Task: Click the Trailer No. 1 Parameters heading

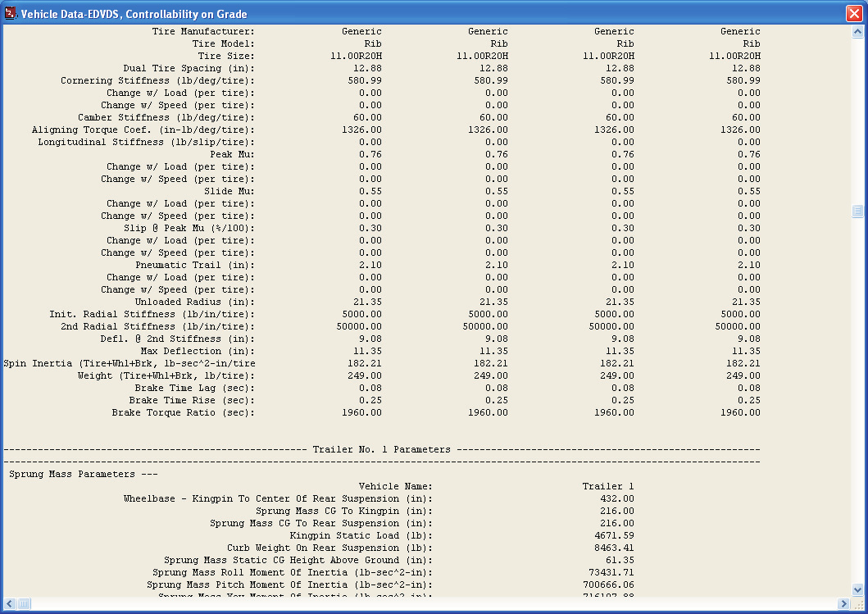Action: pyautogui.click(x=381, y=449)
